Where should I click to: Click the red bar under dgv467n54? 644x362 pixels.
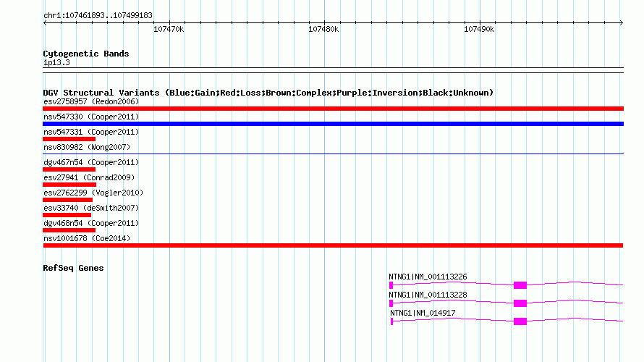click(x=69, y=169)
